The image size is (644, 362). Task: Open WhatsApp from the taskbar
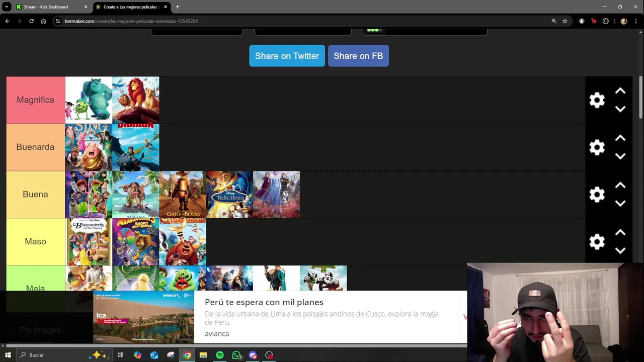tap(236, 355)
